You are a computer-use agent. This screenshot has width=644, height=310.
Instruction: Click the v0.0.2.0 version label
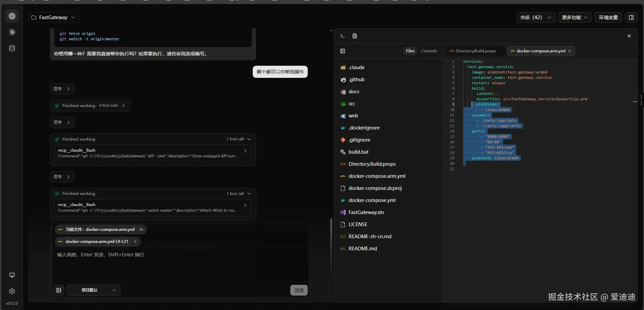(x=12, y=303)
